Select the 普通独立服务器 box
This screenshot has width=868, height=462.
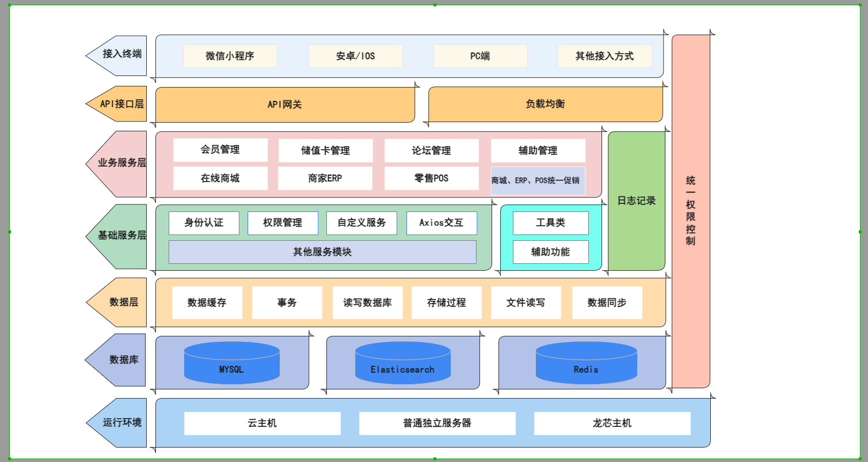[437, 423]
